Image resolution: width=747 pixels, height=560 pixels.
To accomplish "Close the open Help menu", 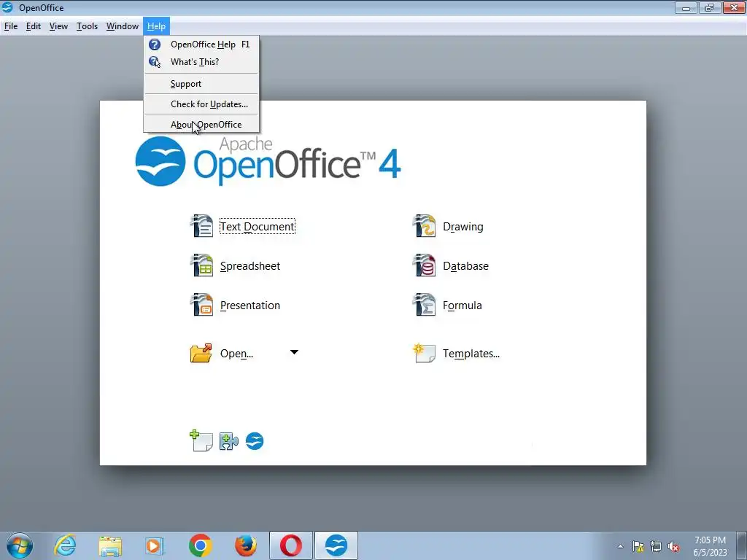I will (156, 26).
